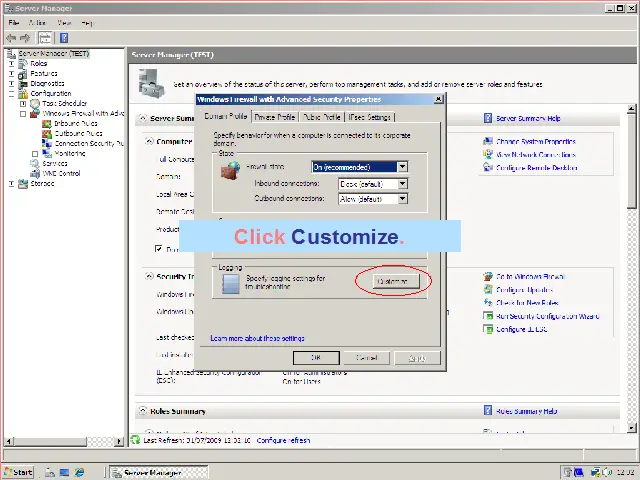Click the Forward arrow toolbar icon
The image size is (640, 480).
coord(25,38)
